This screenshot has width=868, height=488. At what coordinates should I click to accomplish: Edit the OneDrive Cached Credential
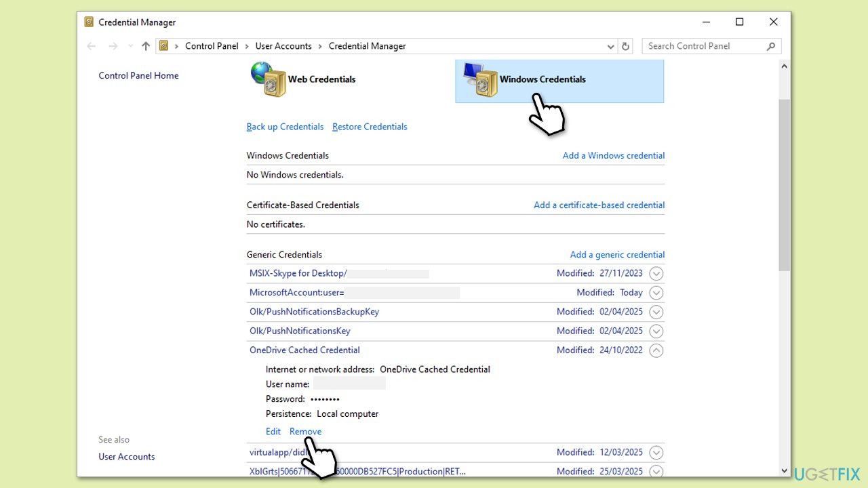click(273, 432)
